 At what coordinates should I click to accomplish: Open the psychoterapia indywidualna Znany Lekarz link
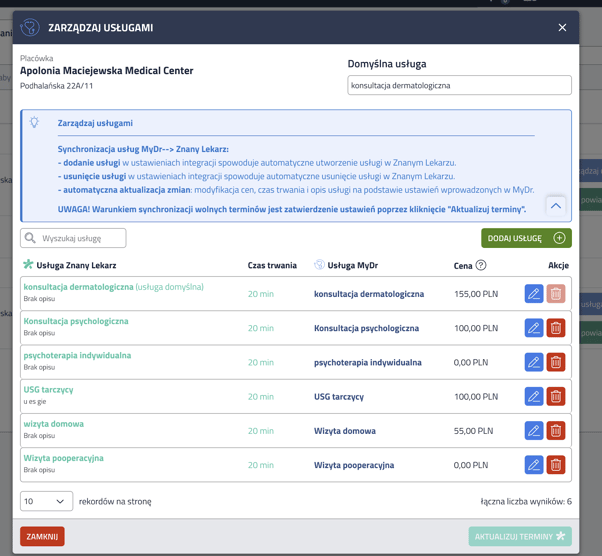coord(77,355)
